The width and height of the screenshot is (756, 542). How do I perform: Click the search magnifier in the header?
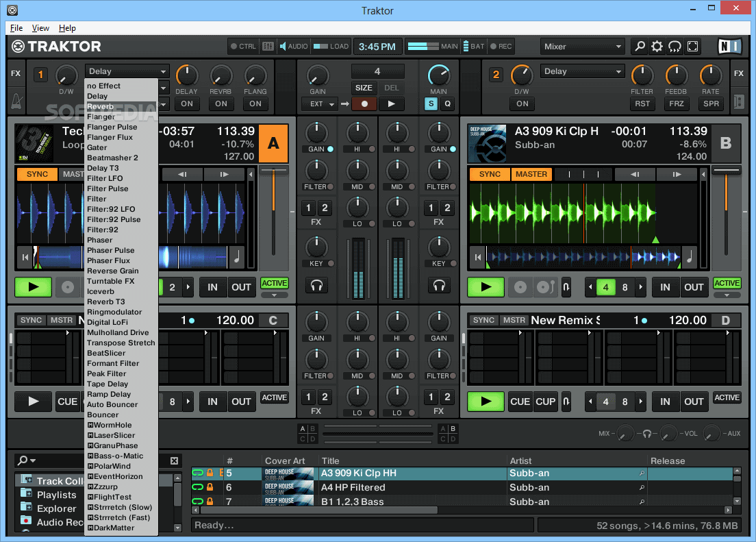pos(638,46)
